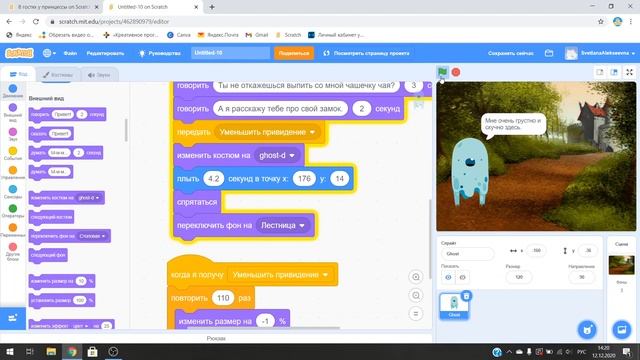Open the Windows Start menu

9,351
